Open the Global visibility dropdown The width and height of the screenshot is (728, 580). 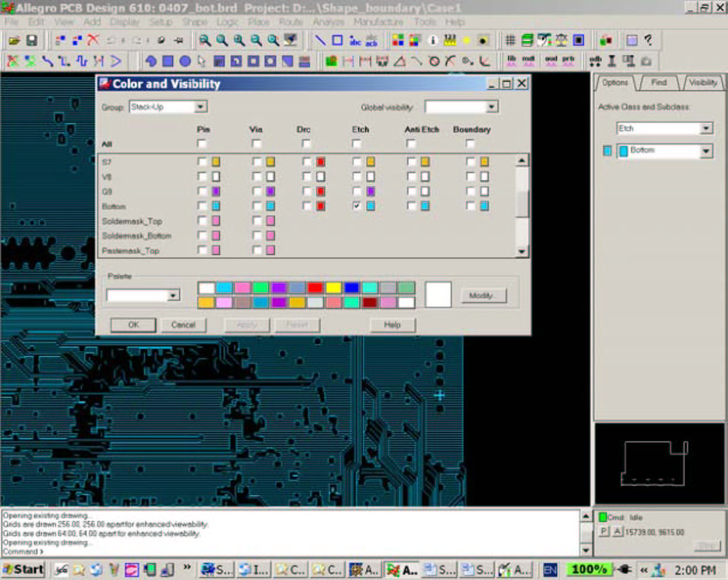492,107
